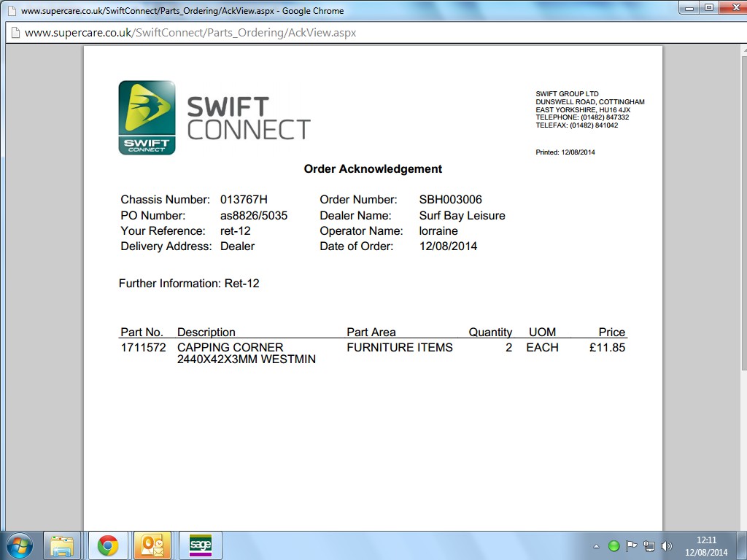Click the green status tray icon
The width and height of the screenshot is (747, 560).
pos(614,546)
